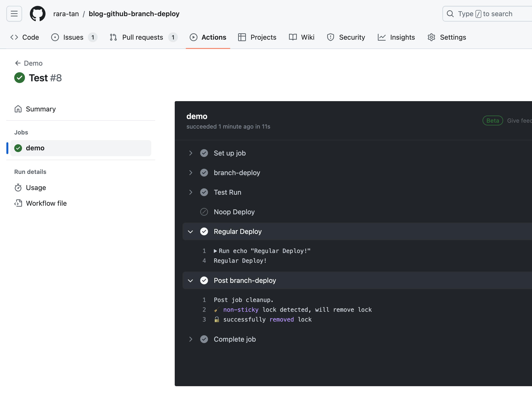
Task: Click the Insights graph icon
Action: 382,37
